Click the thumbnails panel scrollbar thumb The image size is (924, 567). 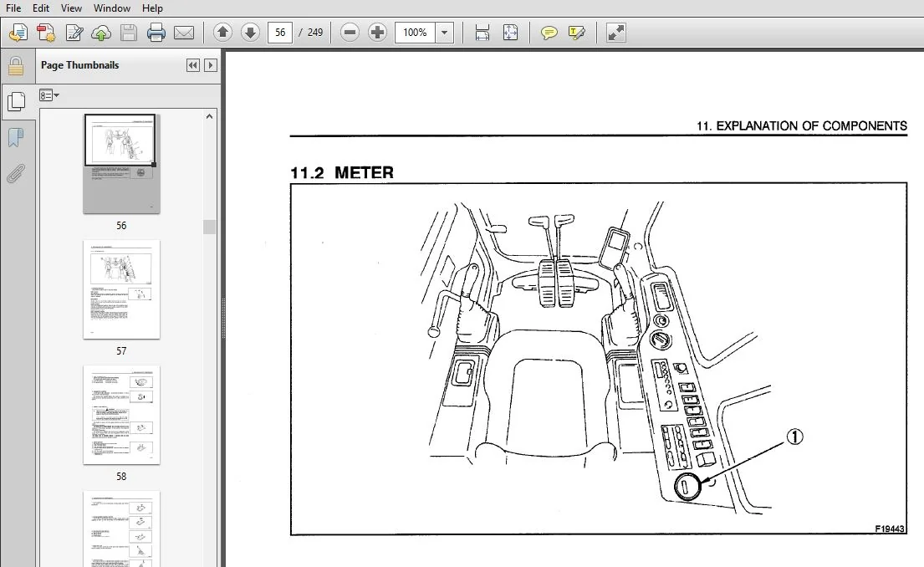(x=209, y=227)
